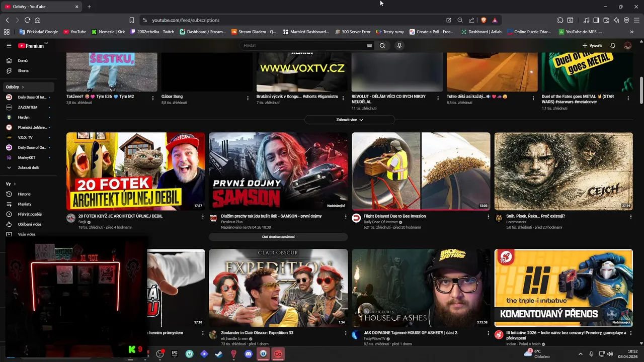Play the 20 FOTEK ARCHITEKT video thumbnail
This screenshot has height=362, width=644.
click(136, 171)
